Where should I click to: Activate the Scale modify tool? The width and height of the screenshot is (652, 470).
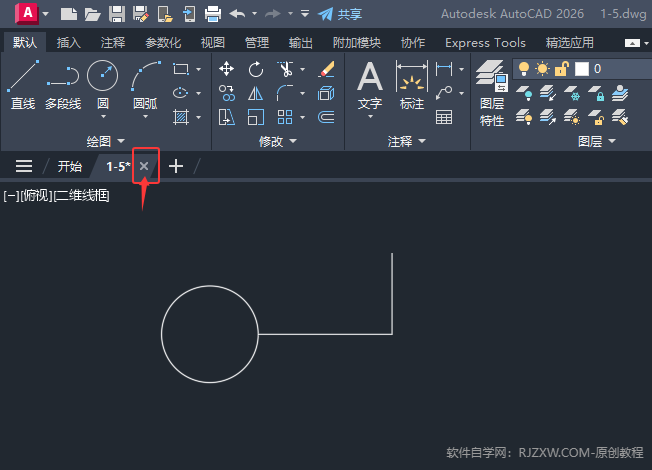coord(256,117)
